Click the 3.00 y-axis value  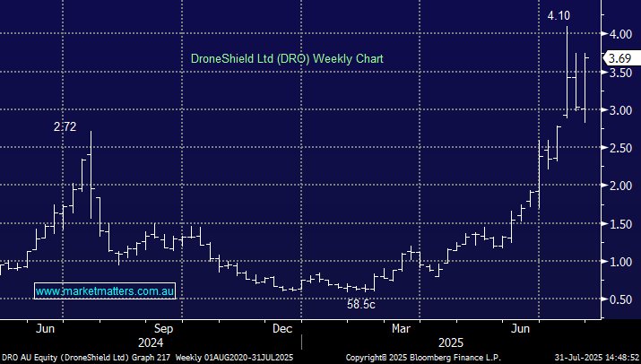[620, 110]
